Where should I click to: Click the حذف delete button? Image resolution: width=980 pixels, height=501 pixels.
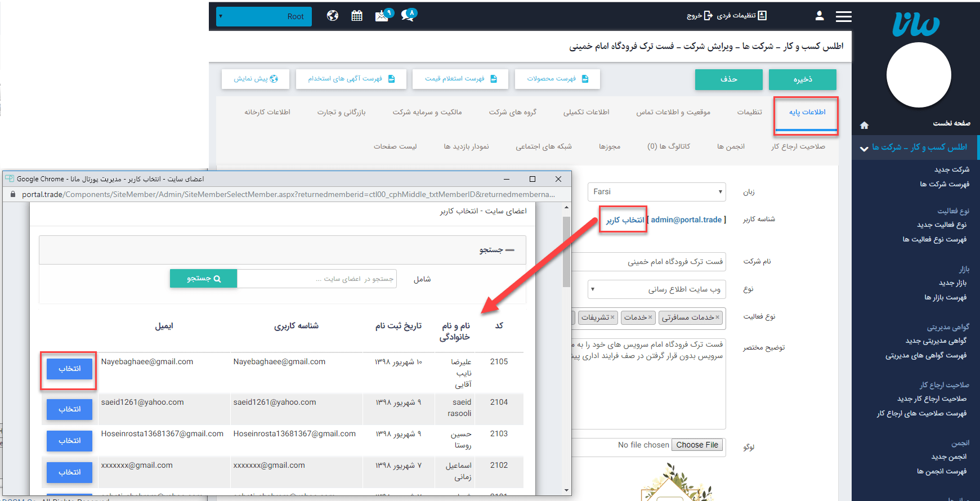point(729,79)
